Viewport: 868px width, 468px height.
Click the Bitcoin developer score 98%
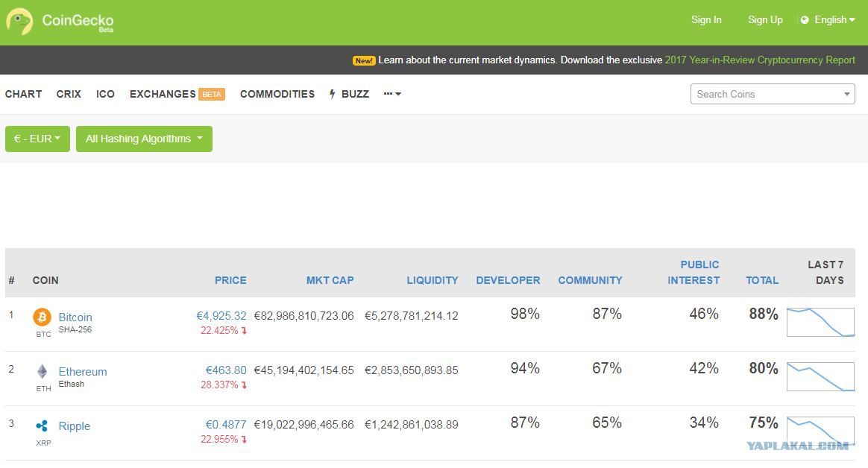[x=525, y=314]
